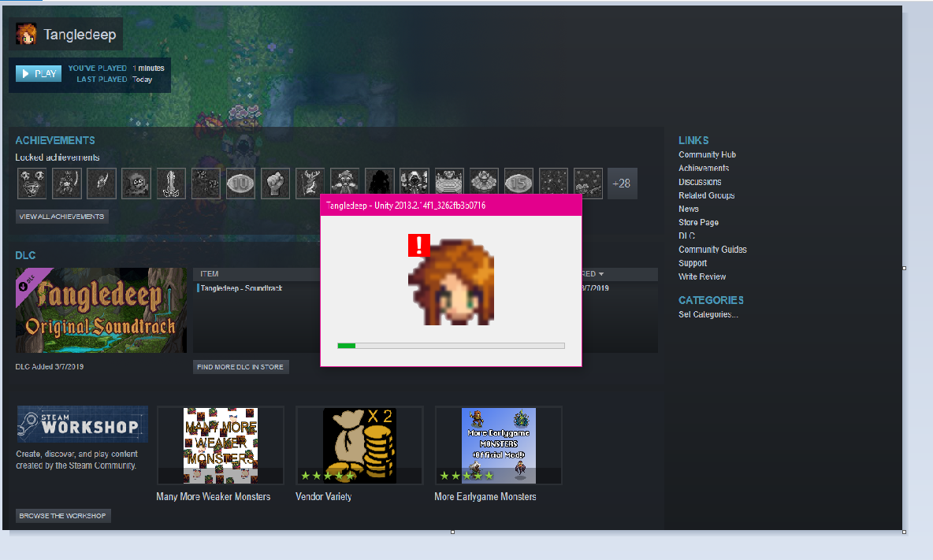This screenshot has height=560, width=933.
Task: Click the Many More Weaker Monsters title text
Action: coord(213,496)
